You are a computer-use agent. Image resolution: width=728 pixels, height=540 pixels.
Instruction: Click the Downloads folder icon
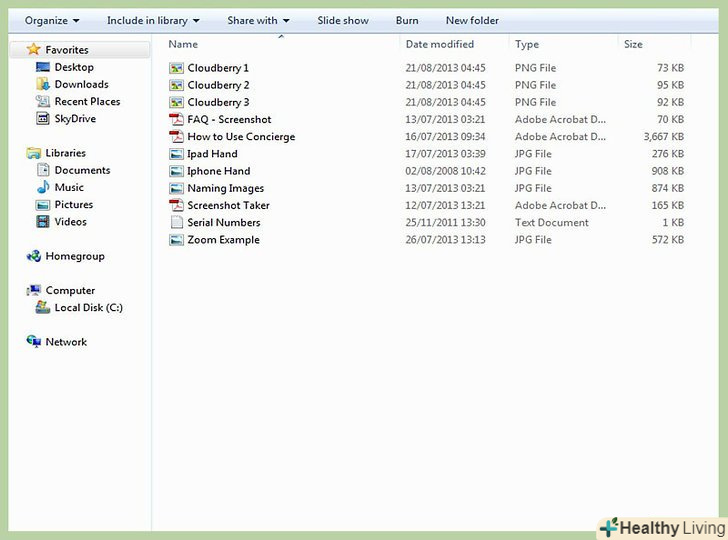(x=43, y=84)
